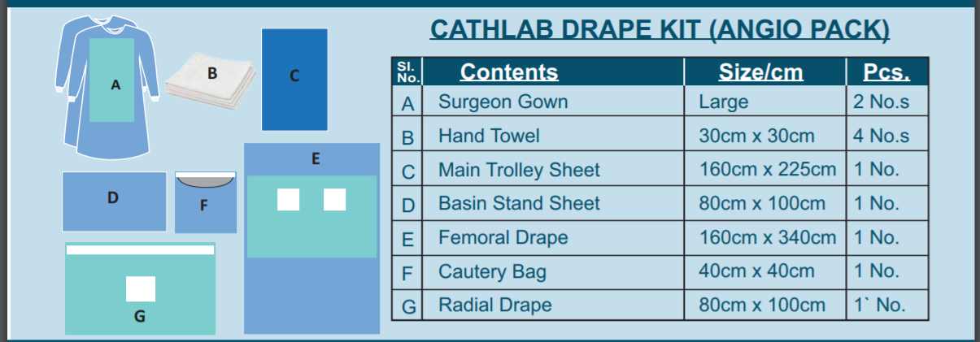Image resolution: width=980 pixels, height=342 pixels.
Task: Click the Radial Drape table entry
Action: point(494,305)
